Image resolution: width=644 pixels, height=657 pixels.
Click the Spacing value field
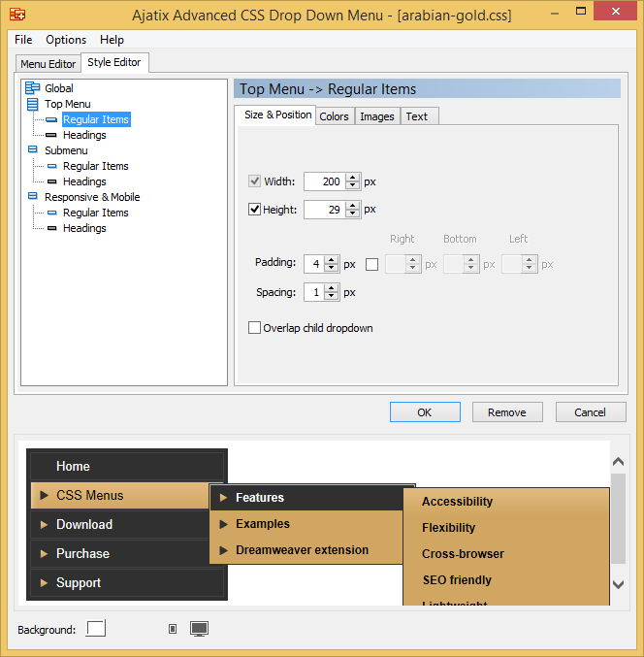click(x=314, y=292)
